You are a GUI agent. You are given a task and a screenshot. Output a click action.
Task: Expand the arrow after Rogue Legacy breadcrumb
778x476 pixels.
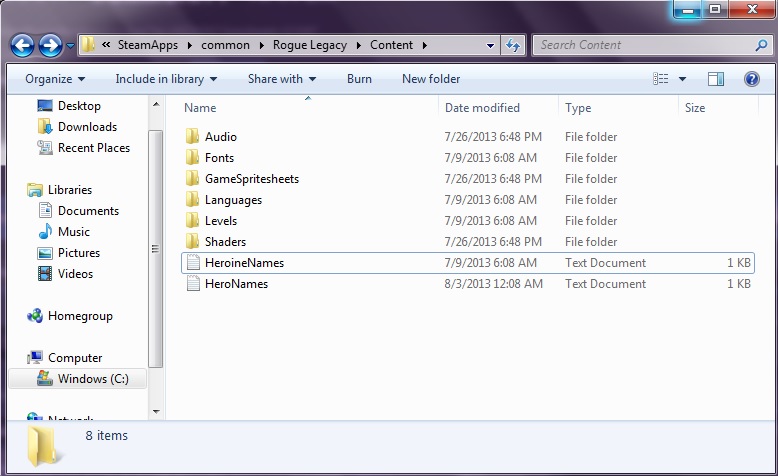coord(358,45)
